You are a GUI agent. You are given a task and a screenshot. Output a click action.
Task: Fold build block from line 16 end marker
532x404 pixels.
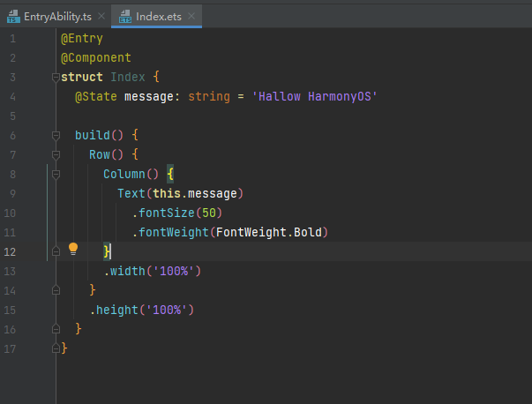point(56,329)
